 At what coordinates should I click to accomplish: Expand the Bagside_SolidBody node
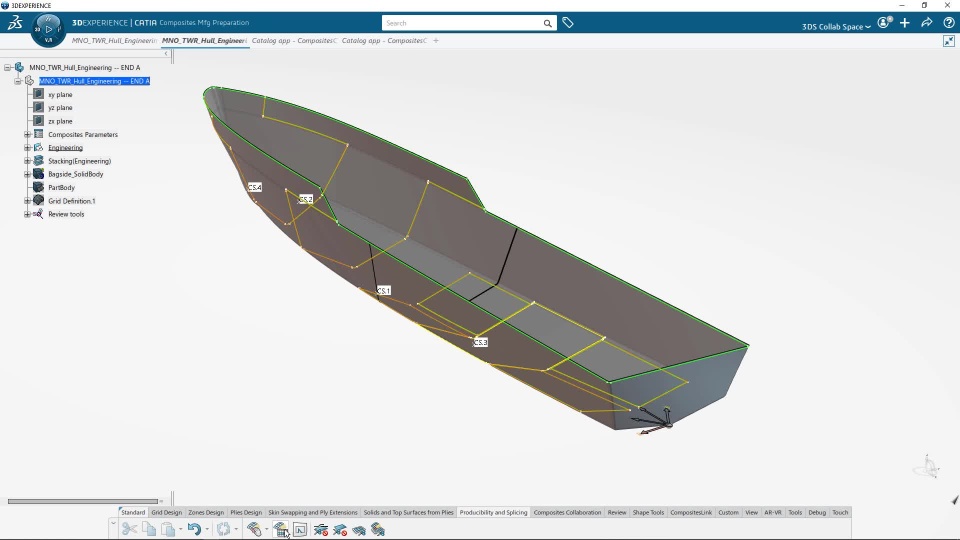click(x=27, y=174)
